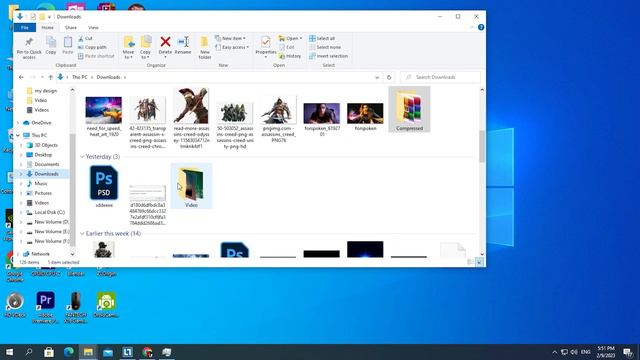Screen dimensions: 640x360
Task: Click Invert selection in the ribbon
Action: pos(329,56)
